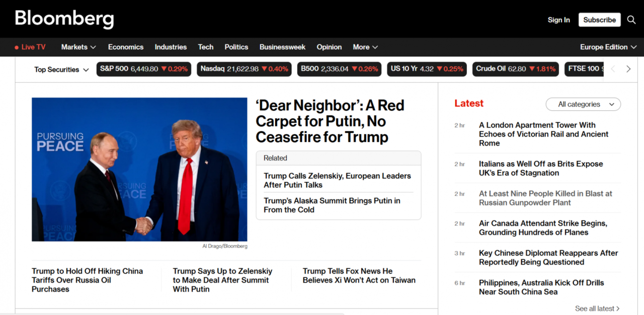Expand the More menu
Screen dimensions: 644x315
click(x=365, y=47)
